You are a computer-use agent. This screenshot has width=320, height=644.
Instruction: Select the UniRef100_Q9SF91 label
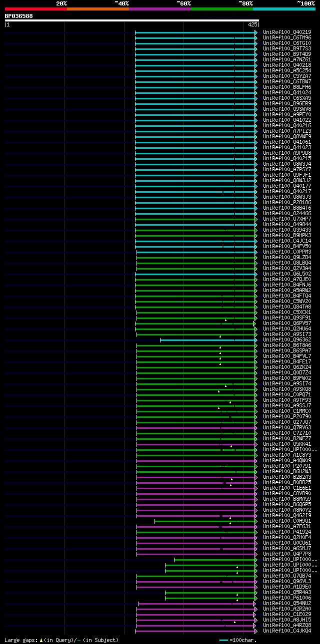point(287,318)
